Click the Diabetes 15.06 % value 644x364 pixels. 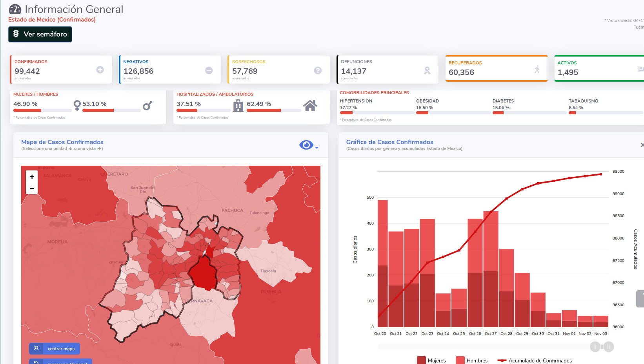point(501,108)
